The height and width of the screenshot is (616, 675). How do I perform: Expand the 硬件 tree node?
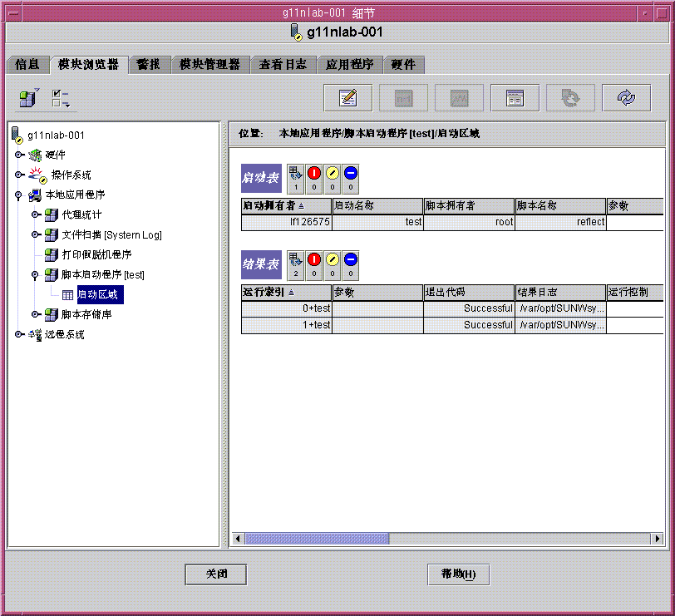pyautogui.click(x=18, y=155)
